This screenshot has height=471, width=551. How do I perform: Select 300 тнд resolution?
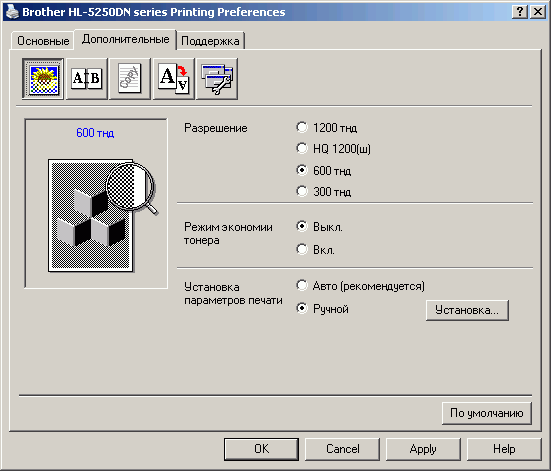(323, 192)
